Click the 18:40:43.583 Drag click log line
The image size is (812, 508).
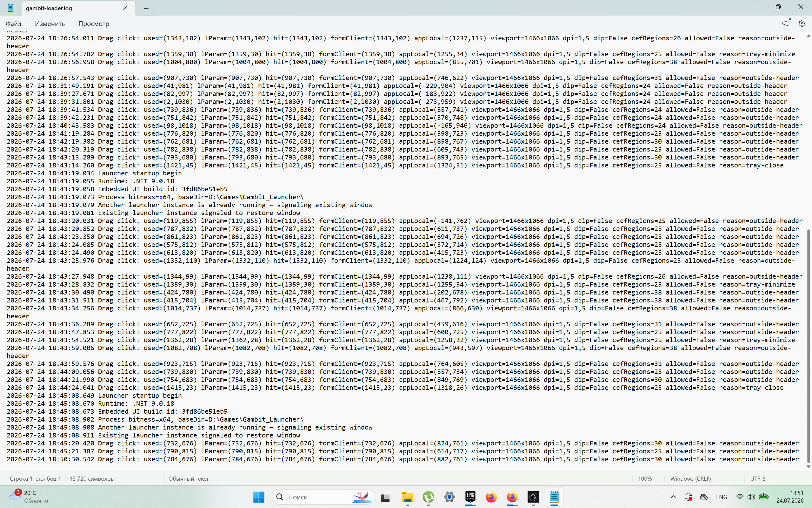pyautogui.click(x=404, y=126)
